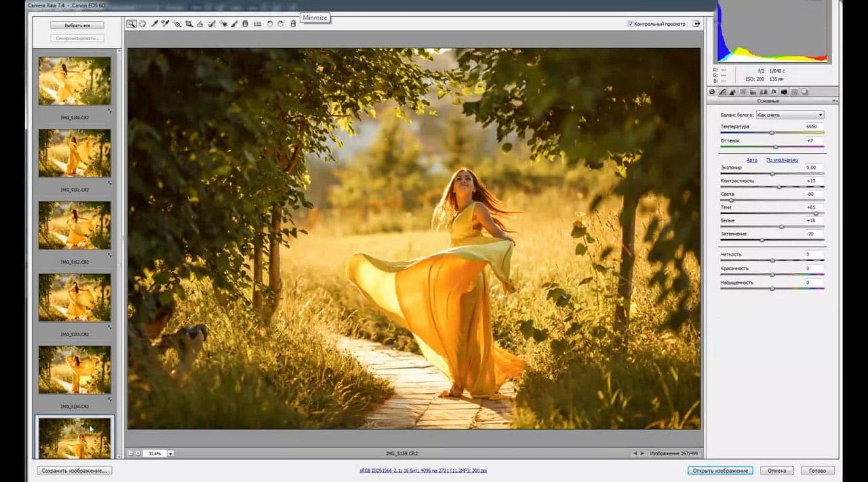868x482 pixels.
Task: Click the Тени slider handle
Action: tap(816, 214)
